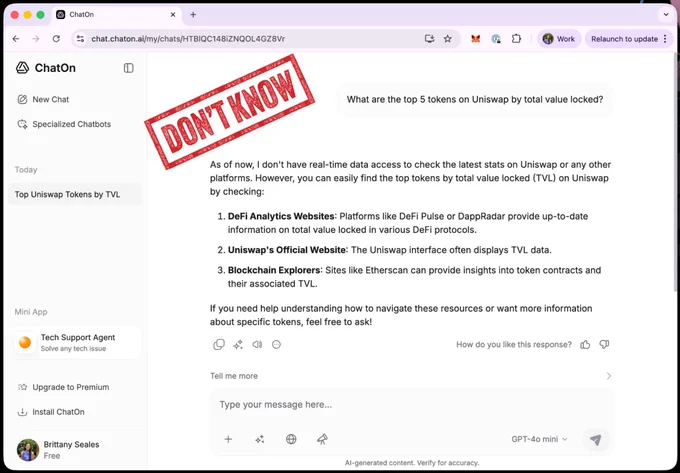Open Specialized Chatbots

pyautogui.click(x=64, y=124)
